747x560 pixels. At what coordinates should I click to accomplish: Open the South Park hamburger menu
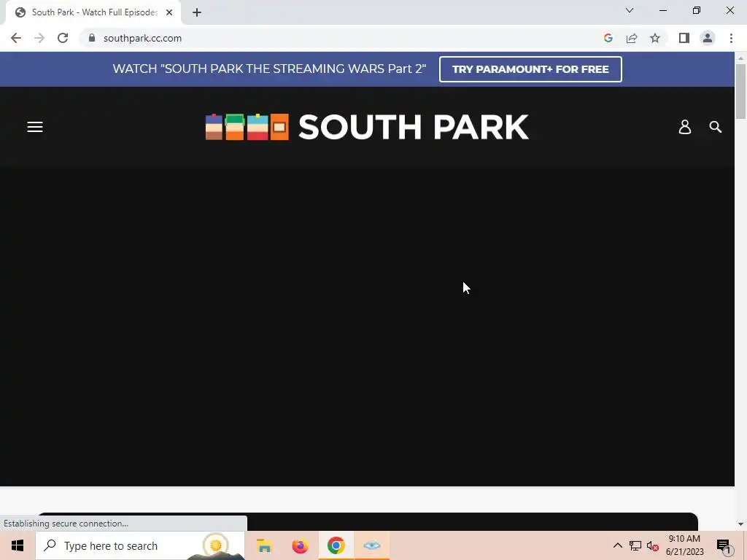click(35, 127)
